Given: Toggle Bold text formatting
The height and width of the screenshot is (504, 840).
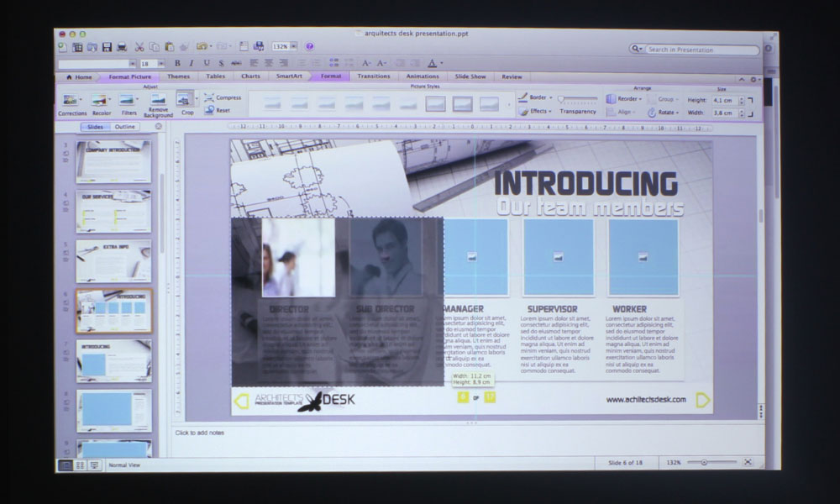Looking at the screenshot, I should click(x=177, y=63).
